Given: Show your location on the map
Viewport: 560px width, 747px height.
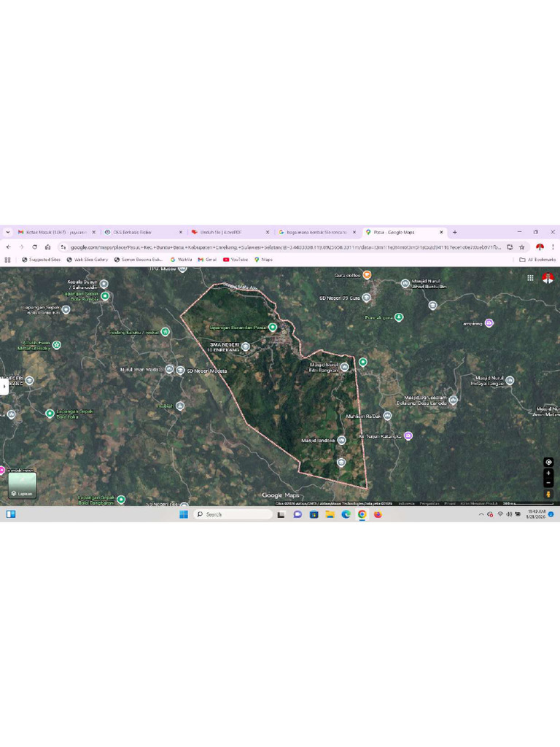Looking at the screenshot, I should tap(548, 462).
